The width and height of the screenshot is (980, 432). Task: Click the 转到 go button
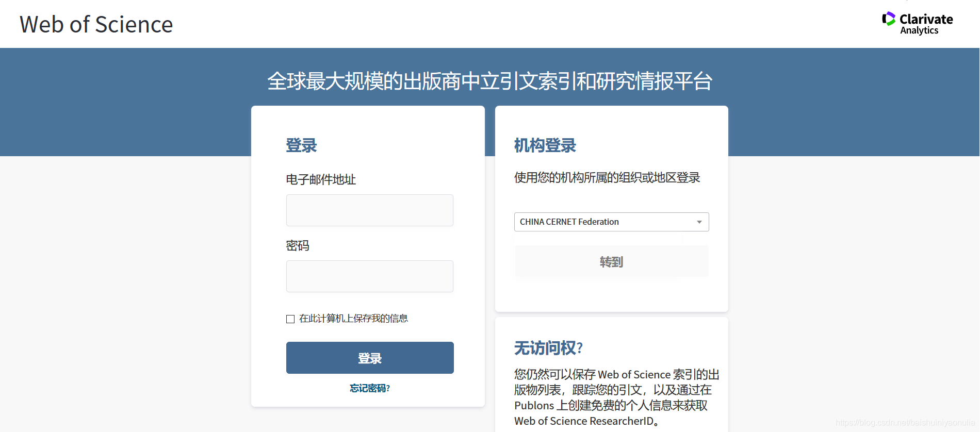click(x=611, y=262)
